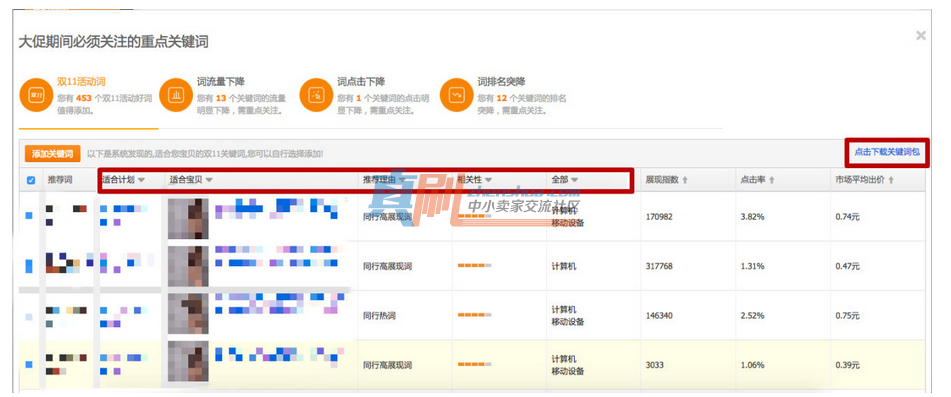Click the 146340 impression index cell
This screenshot has height=397, width=951.
coord(659,316)
